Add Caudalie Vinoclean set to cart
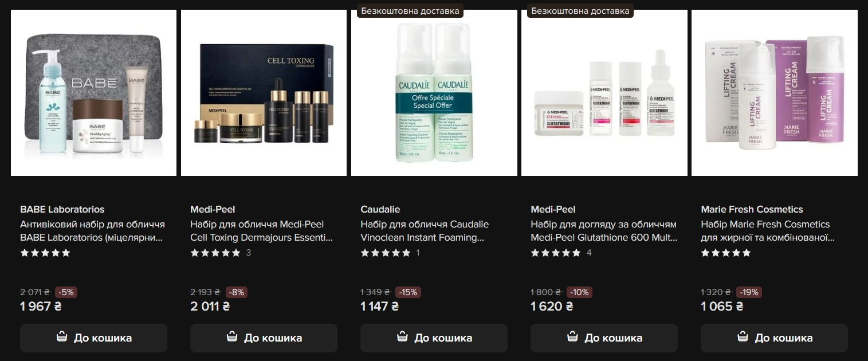 click(434, 338)
